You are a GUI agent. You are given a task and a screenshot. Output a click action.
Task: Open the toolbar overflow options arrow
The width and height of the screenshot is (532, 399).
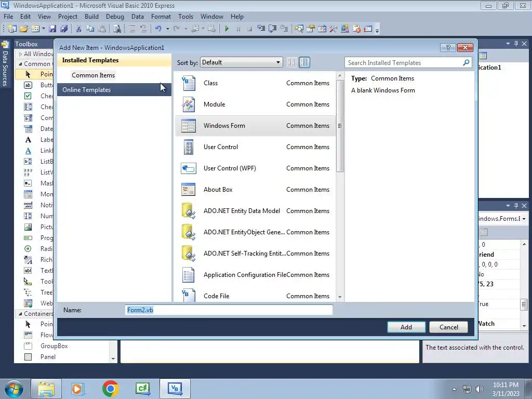pyautogui.click(x=377, y=30)
